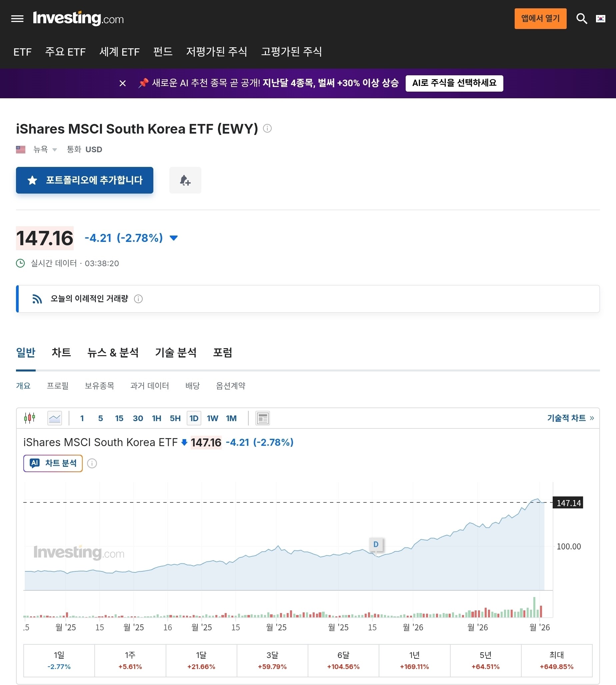Switch to area chart type
Image resolution: width=616 pixels, height=685 pixels.
54,418
